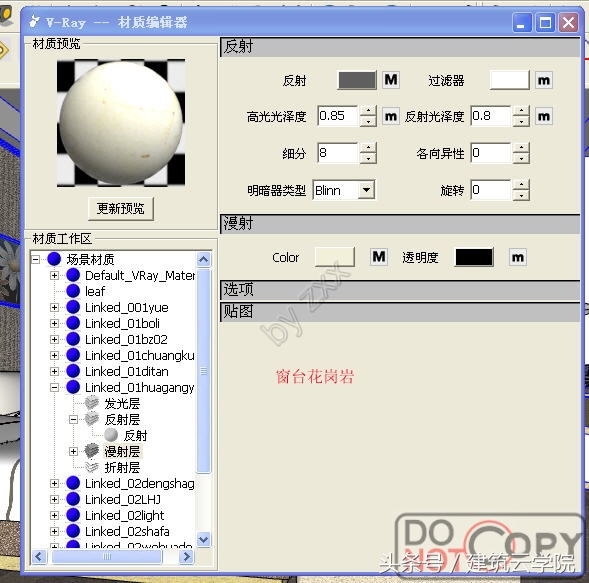Expand the 漫射层 node
589x583 pixels.
click(x=74, y=451)
